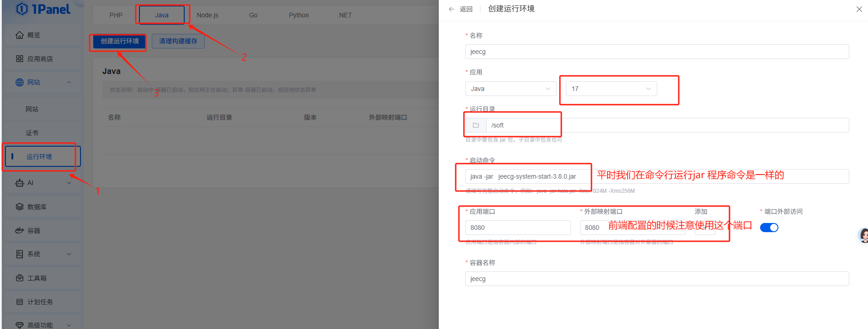Click the 外部映射端口 field 8080
The width and height of the screenshot is (868, 329).
(x=633, y=228)
